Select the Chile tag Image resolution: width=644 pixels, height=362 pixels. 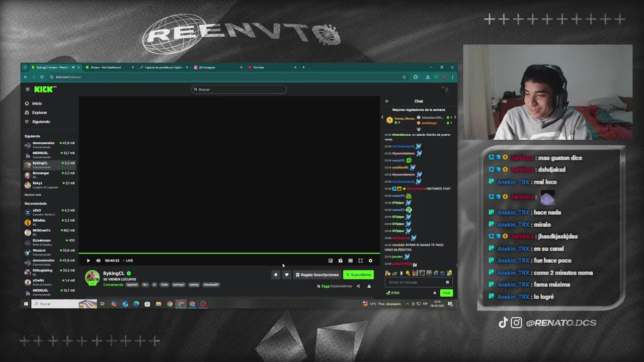pos(165,285)
